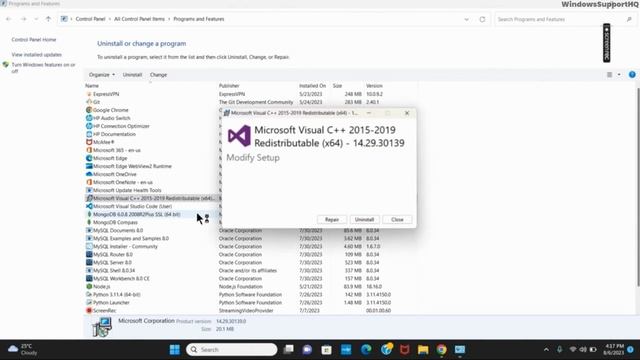Viewport: 640px width, 360px height.
Task: Select MySQL Documents 8.0 entry
Action: 118,230
